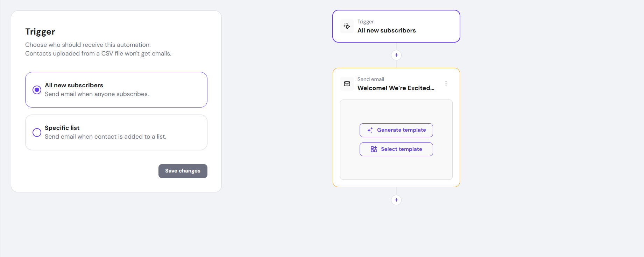The width and height of the screenshot is (644, 257).
Task: Click the grid icon on Select template
Action: click(374, 149)
